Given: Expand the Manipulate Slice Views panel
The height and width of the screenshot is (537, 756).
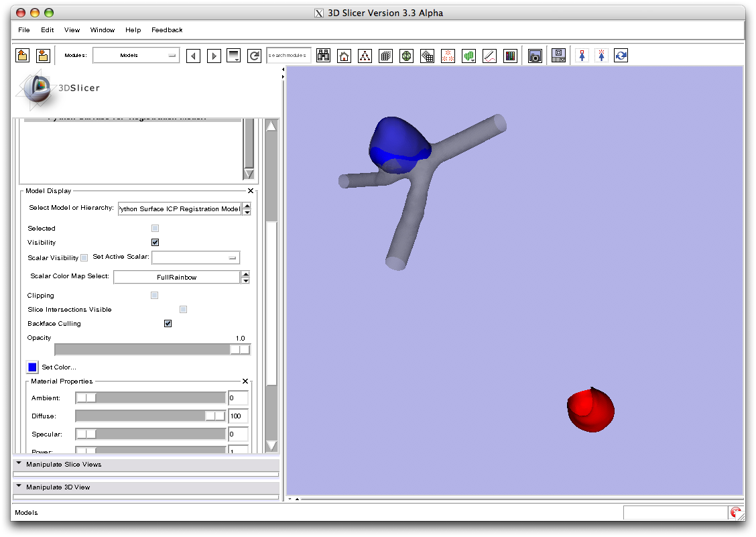Looking at the screenshot, I should point(64,465).
